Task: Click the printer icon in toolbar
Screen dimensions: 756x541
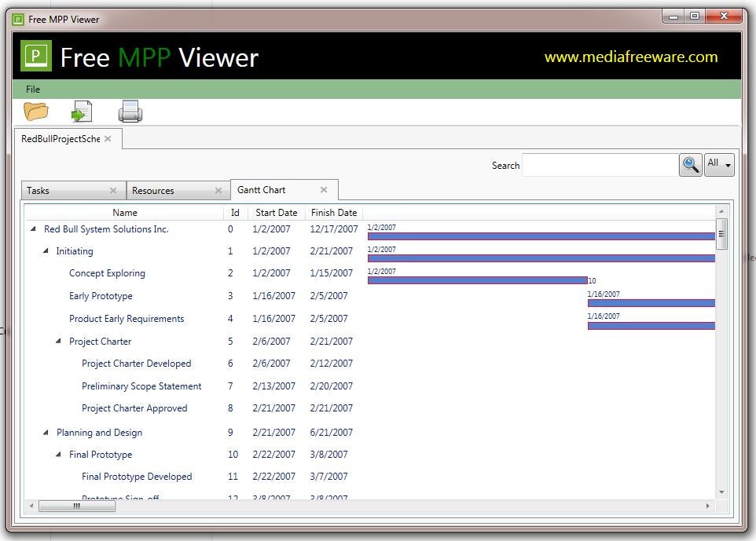Action: click(130, 111)
